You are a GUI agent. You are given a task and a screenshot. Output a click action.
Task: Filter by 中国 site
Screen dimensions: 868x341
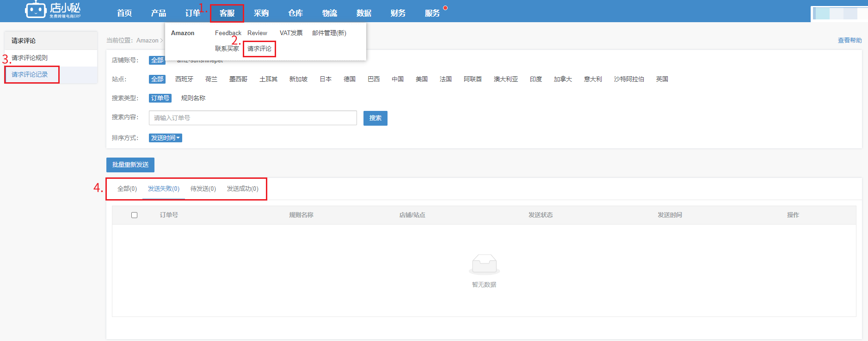[x=398, y=79]
